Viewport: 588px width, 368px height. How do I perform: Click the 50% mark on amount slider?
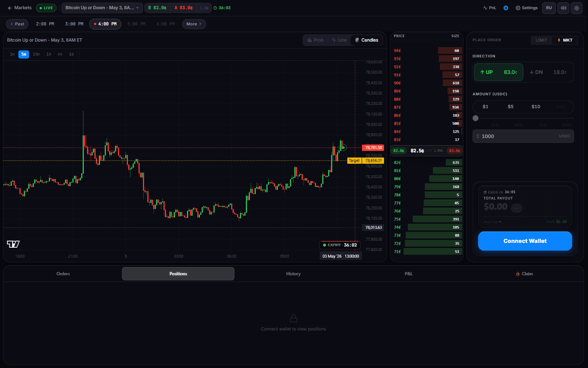(518, 125)
